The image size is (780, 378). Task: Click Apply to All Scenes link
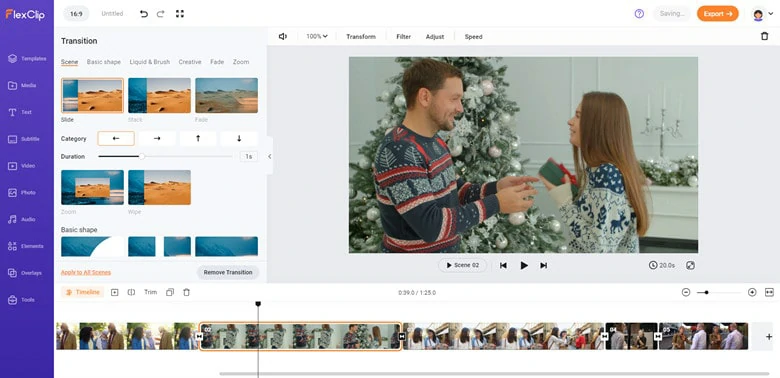click(86, 273)
